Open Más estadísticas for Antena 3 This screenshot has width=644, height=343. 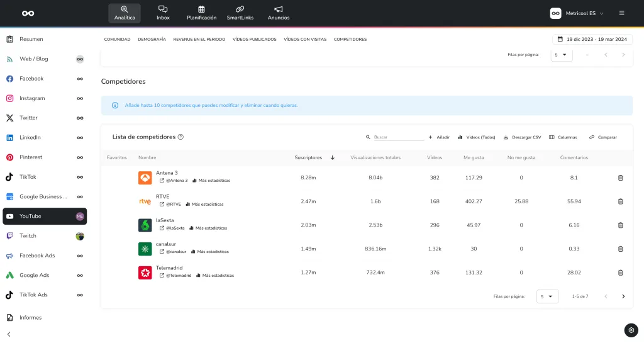pos(211,181)
